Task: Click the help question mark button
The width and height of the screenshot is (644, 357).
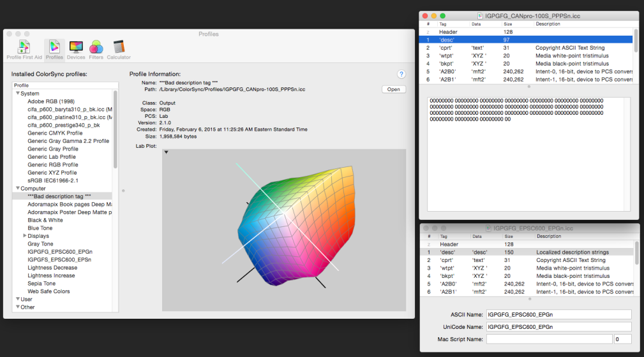Action: [401, 75]
